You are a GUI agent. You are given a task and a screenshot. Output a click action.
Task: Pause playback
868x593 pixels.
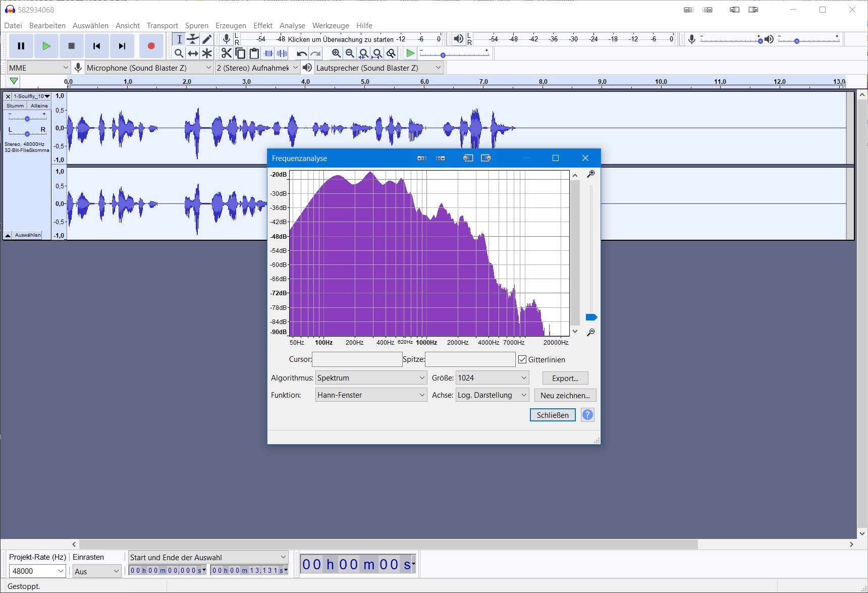[21, 46]
